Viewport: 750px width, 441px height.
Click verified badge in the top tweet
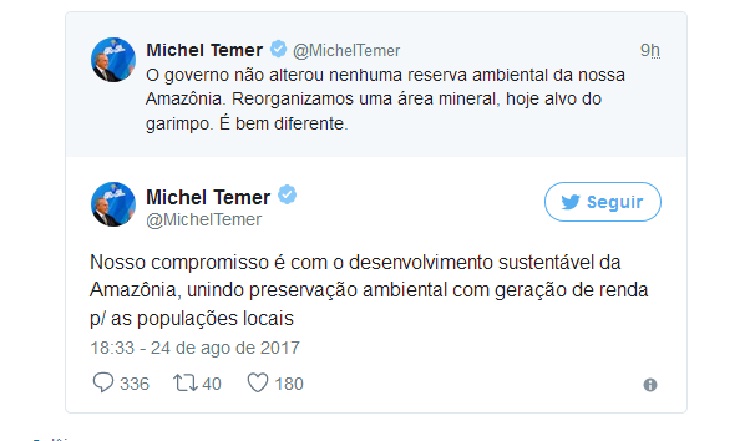278,49
